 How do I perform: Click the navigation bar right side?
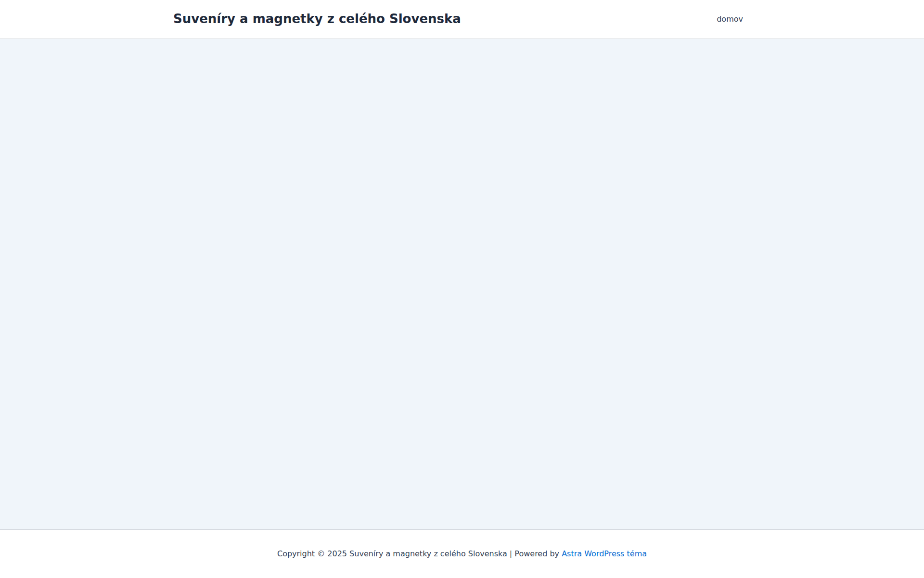tap(730, 19)
